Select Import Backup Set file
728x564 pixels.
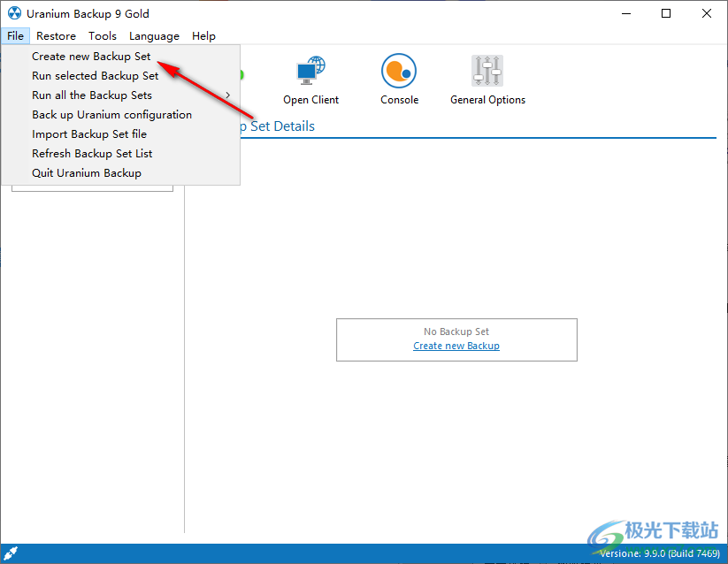120,134
